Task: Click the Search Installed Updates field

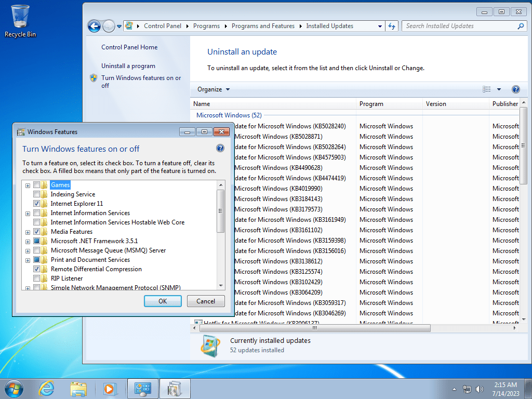Action: pyautogui.click(x=460, y=26)
